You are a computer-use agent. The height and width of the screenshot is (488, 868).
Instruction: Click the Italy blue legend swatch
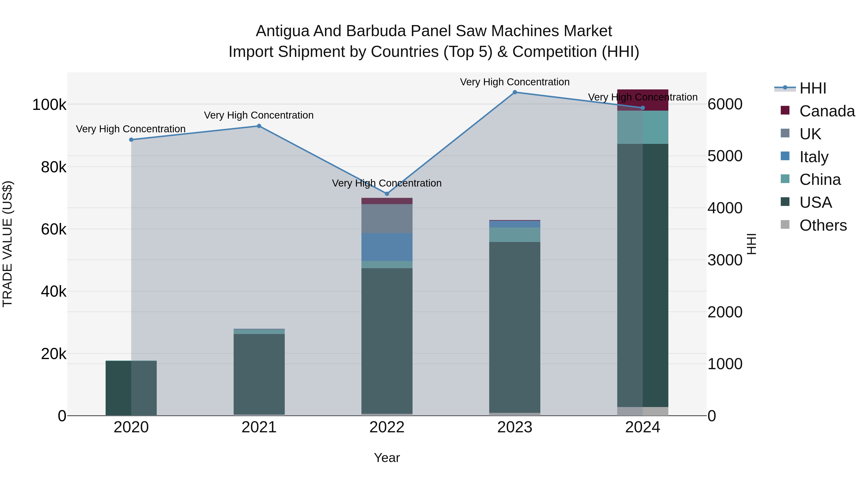785,156
